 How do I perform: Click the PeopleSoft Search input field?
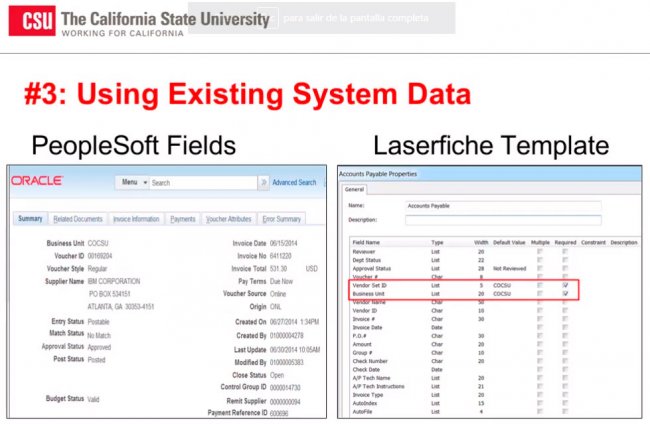tap(202, 183)
